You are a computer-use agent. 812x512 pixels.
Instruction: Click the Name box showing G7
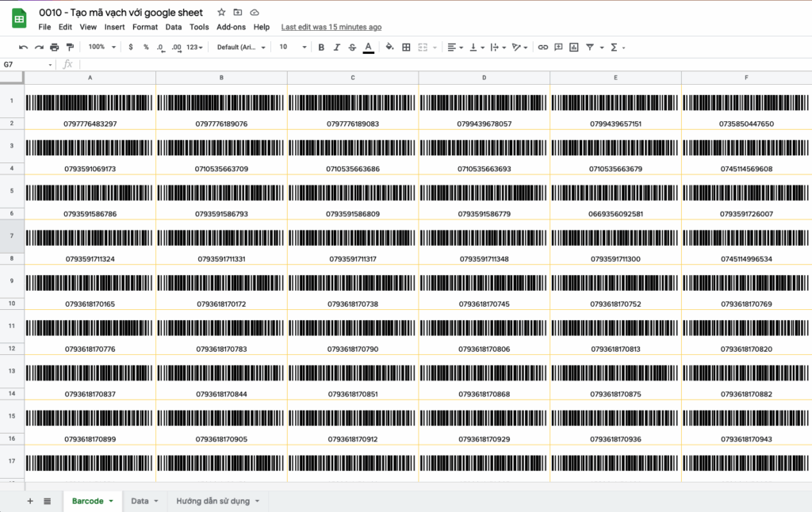[x=25, y=64]
